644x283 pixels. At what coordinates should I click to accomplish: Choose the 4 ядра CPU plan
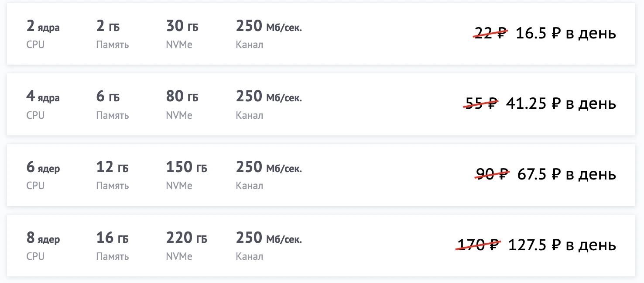(43, 97)
